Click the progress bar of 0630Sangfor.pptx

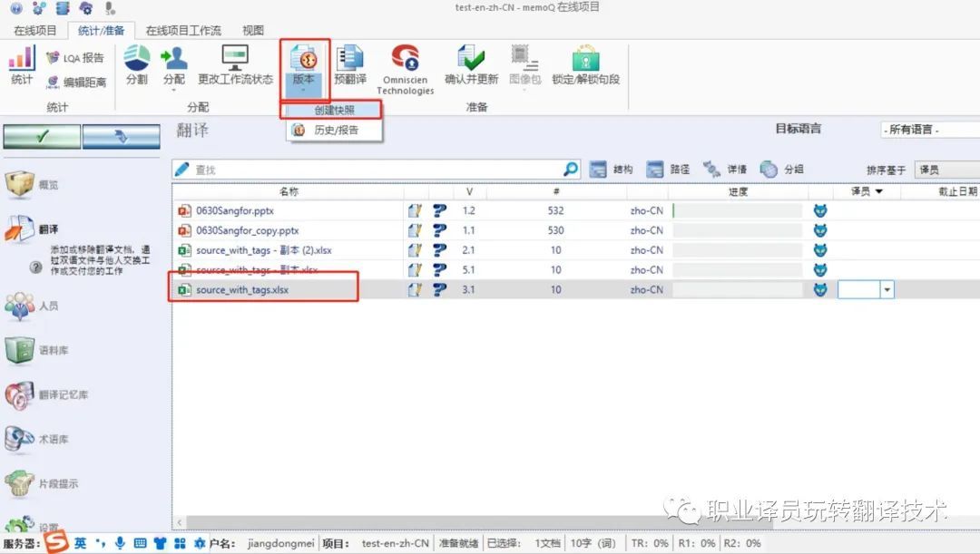(x=738, y=210)
